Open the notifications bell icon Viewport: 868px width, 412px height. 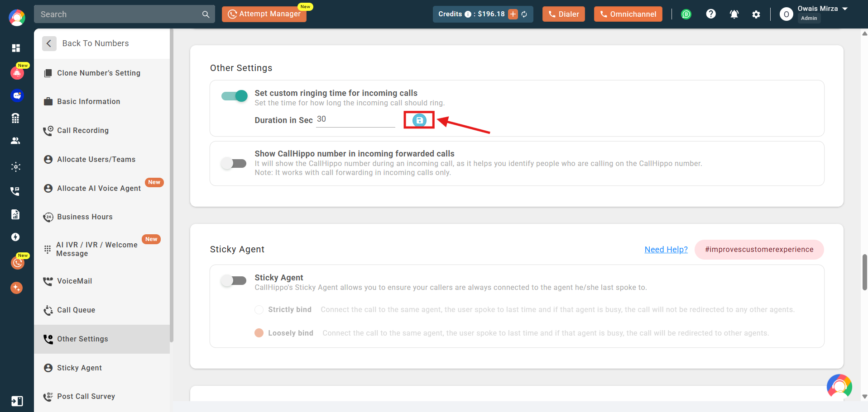[734, 14]
